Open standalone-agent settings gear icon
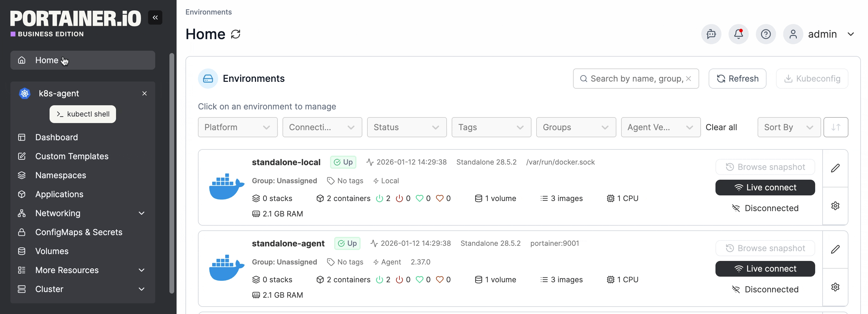The width and height of the screenshot is (868, 314). pos(835,287)
